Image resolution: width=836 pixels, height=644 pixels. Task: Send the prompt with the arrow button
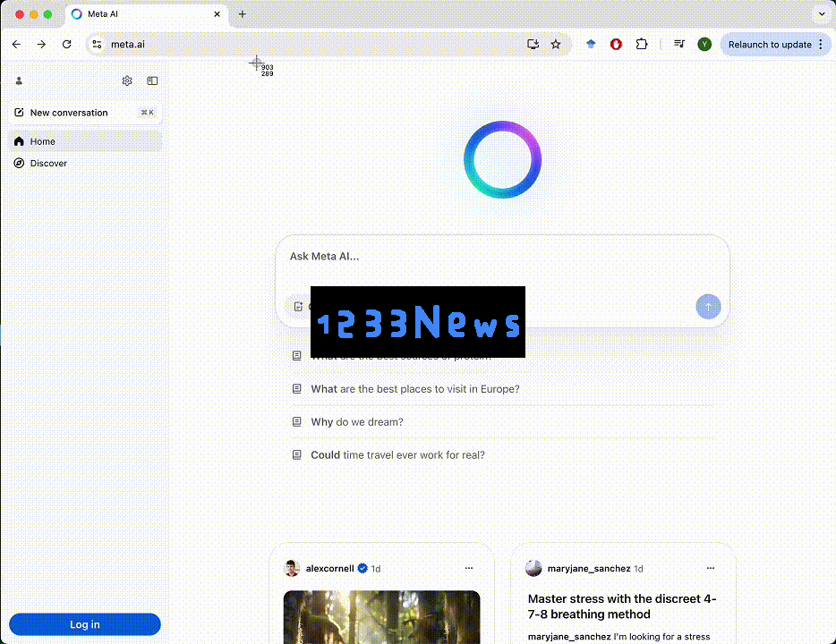tap(708, 307)
